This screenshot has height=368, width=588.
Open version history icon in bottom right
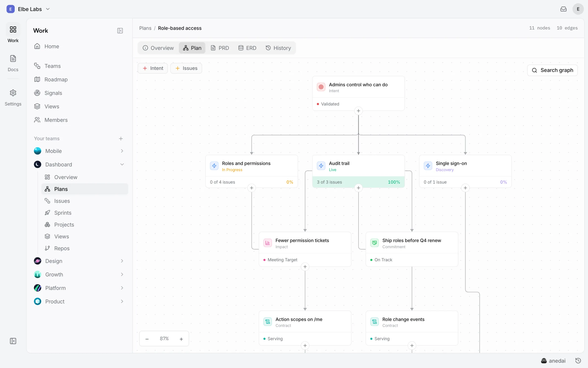coord(578,361)
